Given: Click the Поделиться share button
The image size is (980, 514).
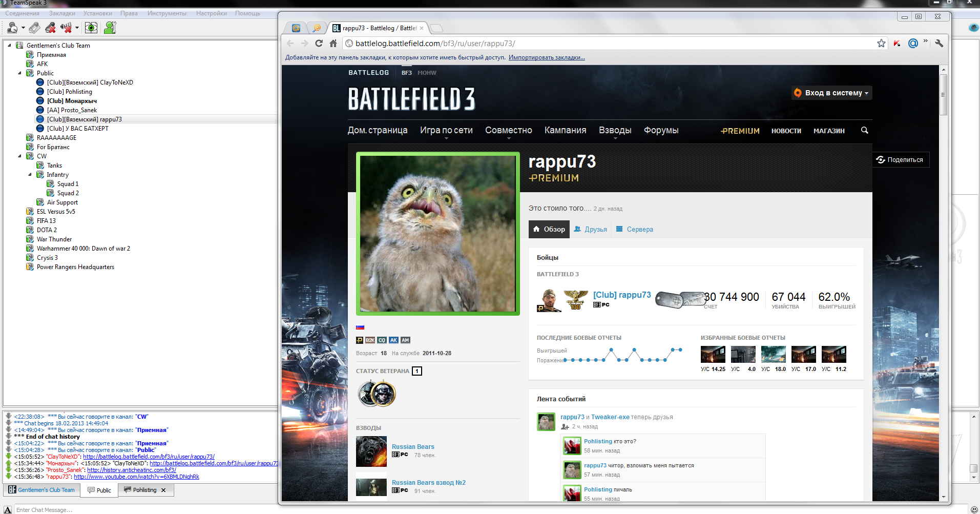Looking at the screenshot, I should pos(900,159).
